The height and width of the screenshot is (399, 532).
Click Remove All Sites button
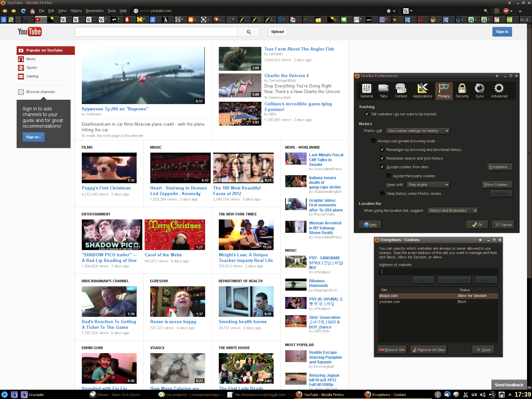point(429,350)
